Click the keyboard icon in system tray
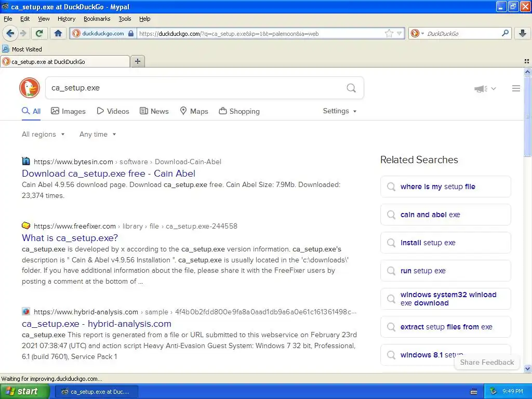This screenshot has height=399, width=532. [x=474, y=392]
